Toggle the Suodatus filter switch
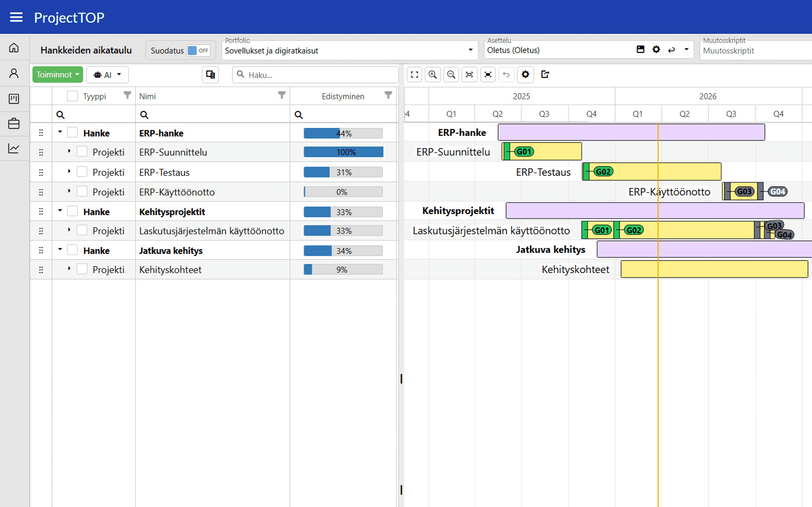 [198, 50]
